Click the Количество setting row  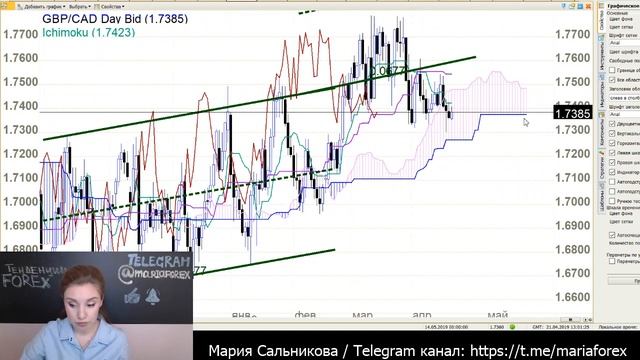(x=624, y=243)
